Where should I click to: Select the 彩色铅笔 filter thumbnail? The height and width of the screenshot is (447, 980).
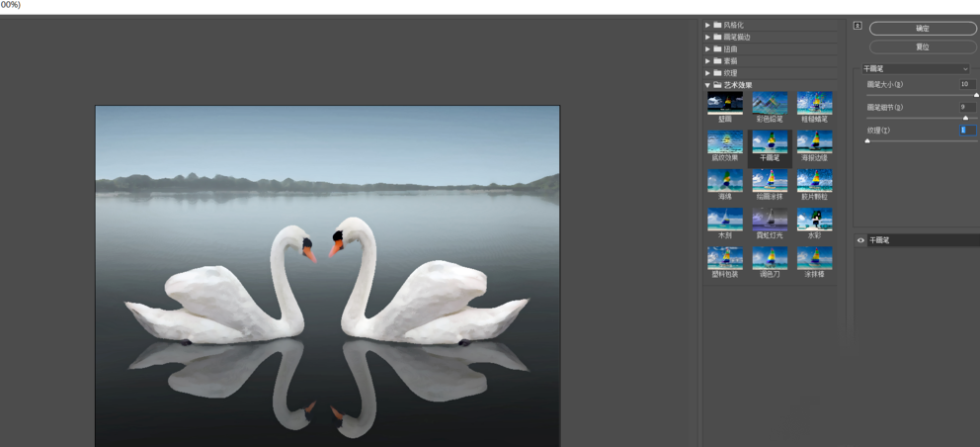pos(770,103)
